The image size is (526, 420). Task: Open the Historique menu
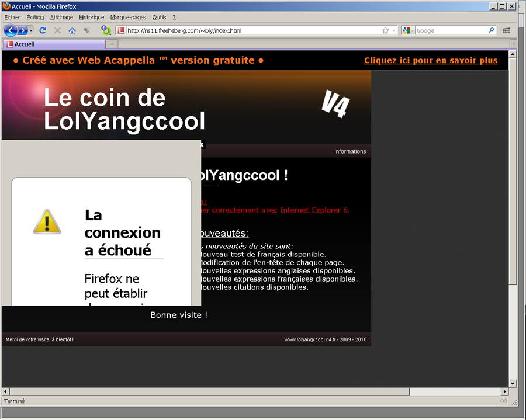click(92, 17)
